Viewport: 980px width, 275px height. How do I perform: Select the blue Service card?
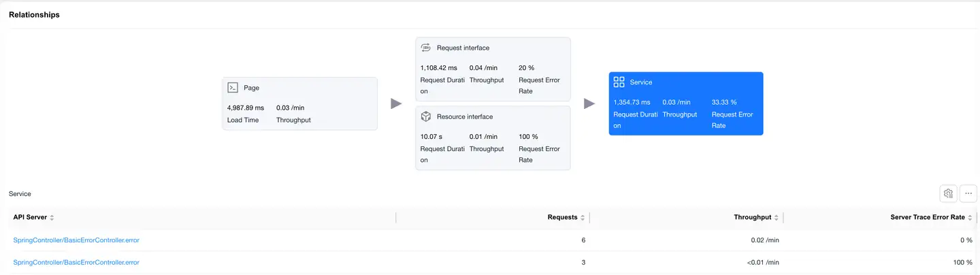tap(685, 103)
